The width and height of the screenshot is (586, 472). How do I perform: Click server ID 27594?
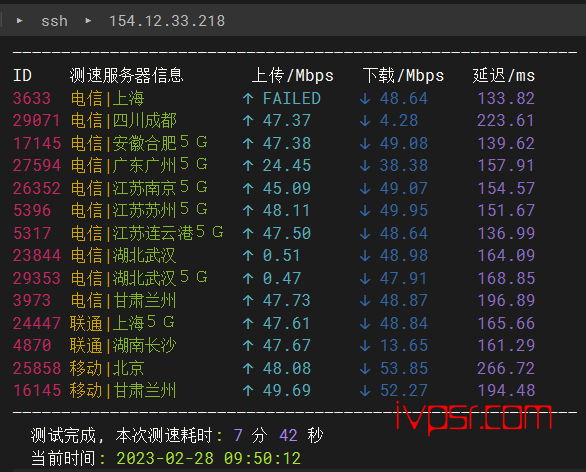pyautogui.click(x=37, y=166)
